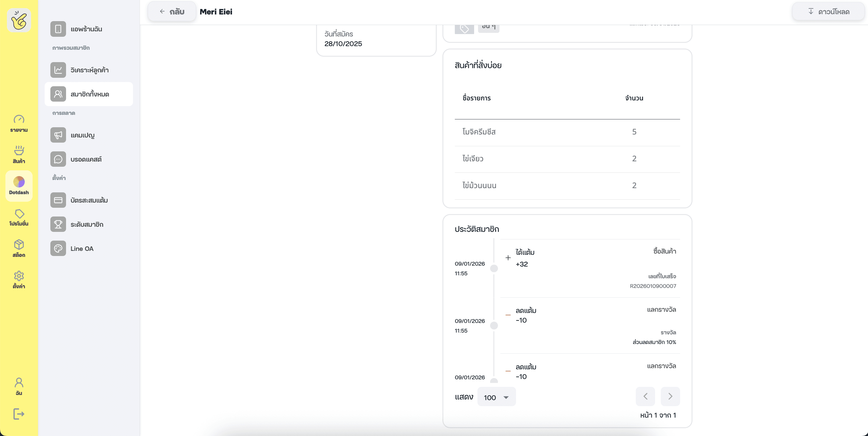The width and height of the screenshot is (868, 436).
Task: Open วิเคราะห์ลูกค้า analytics menu item
Action: pyautogui.click(x=89, y=70)
